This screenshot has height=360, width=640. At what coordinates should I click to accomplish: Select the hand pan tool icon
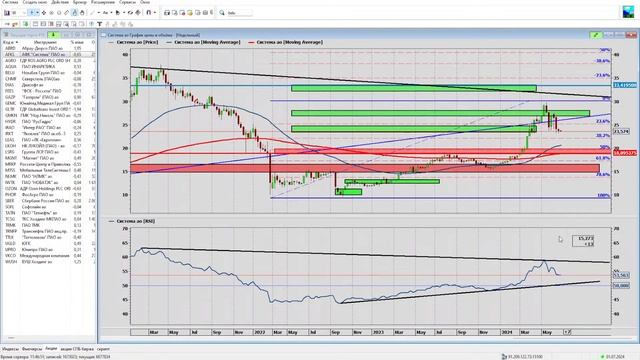82,13
